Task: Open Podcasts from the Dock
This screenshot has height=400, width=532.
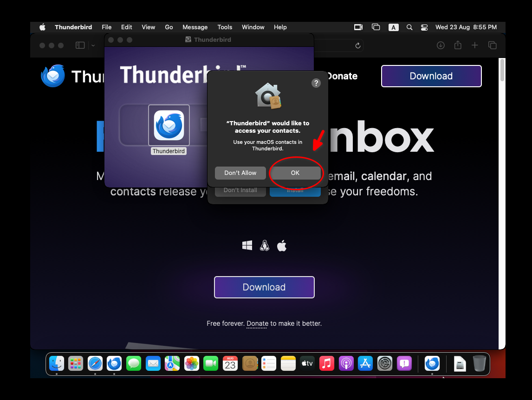Action: [x=346, y=364]
